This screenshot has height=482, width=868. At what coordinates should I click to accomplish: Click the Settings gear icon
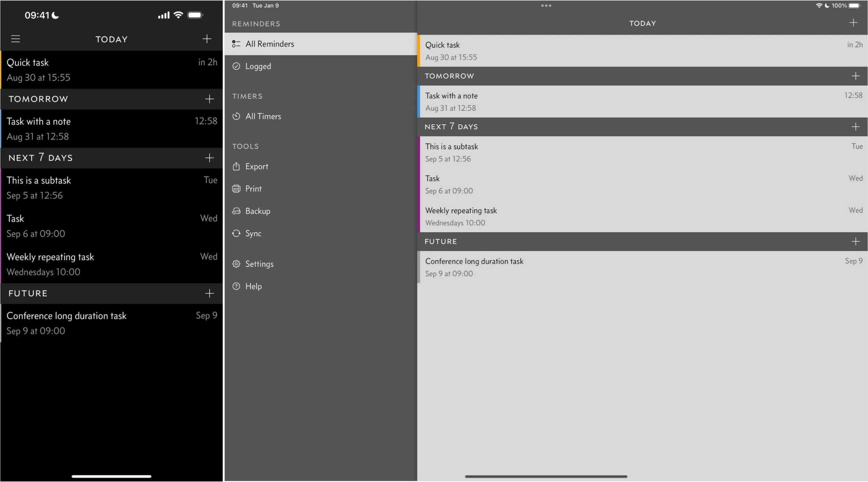coord(236,264)
